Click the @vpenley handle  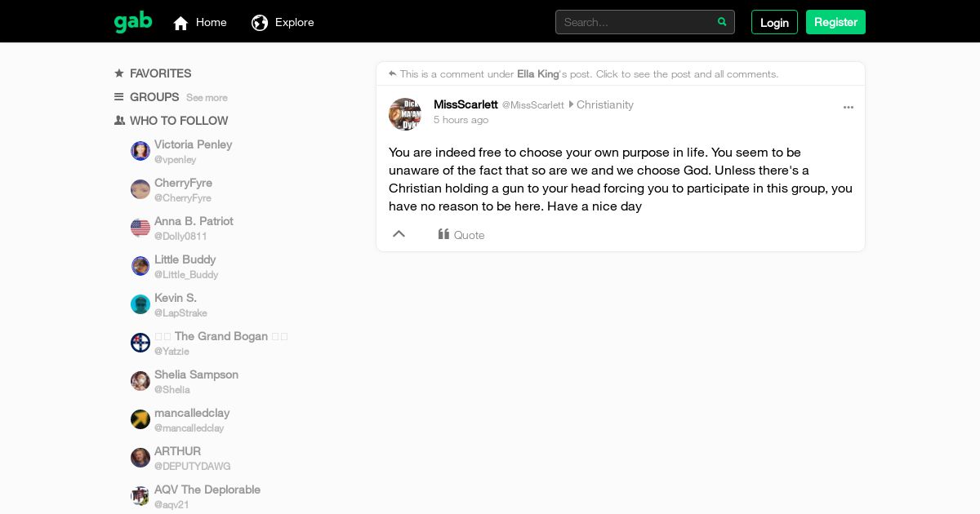tap(176, 160)
